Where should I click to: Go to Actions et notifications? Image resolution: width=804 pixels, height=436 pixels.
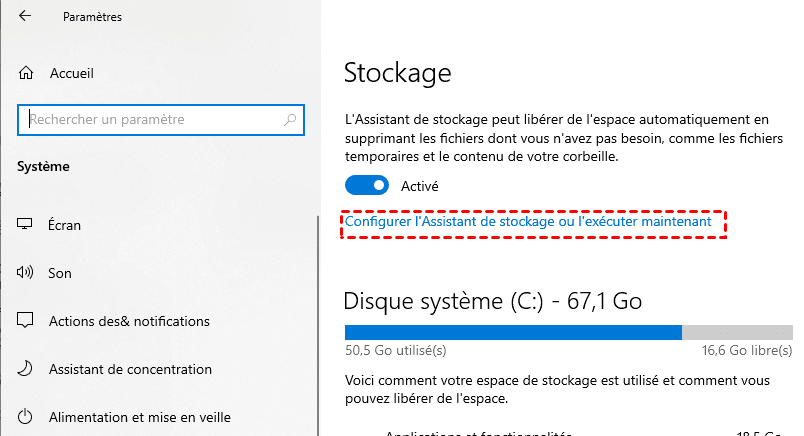click(129, 321)
